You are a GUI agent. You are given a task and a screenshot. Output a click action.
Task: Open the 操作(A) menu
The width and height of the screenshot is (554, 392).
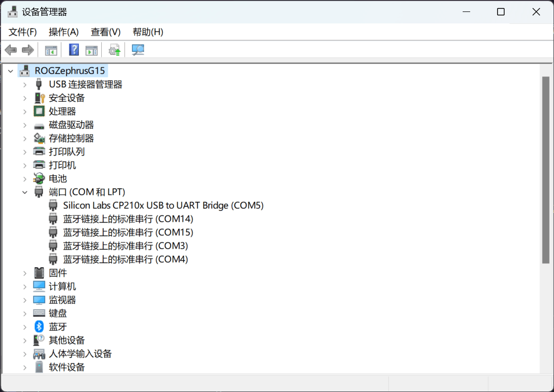coord(63,31)
